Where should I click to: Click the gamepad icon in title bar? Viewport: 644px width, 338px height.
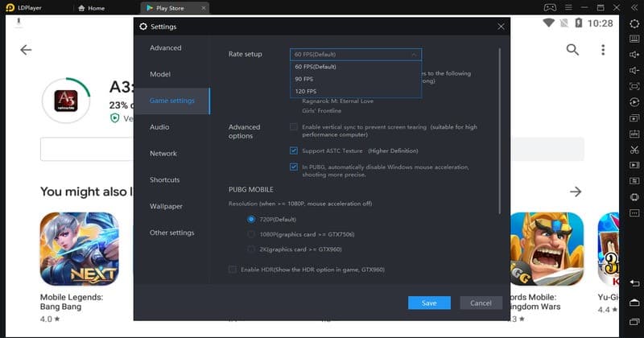coord(550,7)
